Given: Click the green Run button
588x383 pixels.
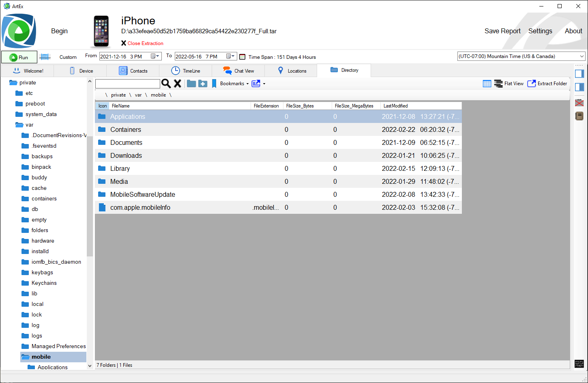Looking at the screenshot, I should (19, 57).
